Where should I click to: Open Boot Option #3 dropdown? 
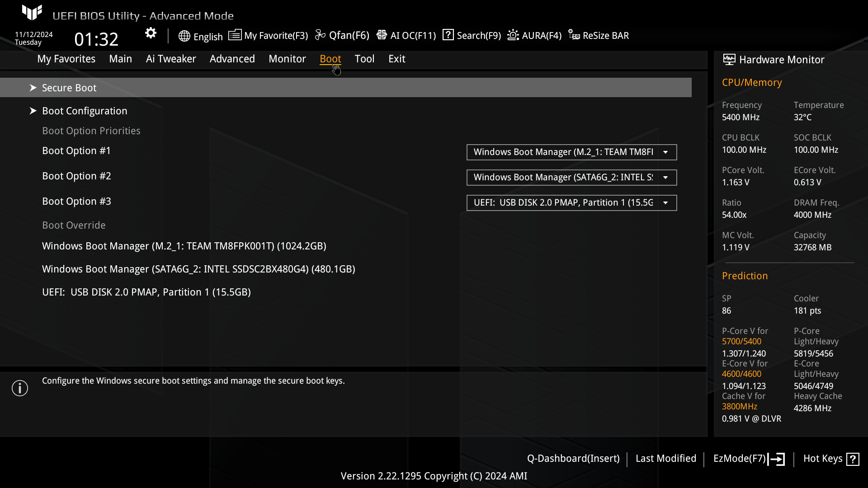[571, 203]
